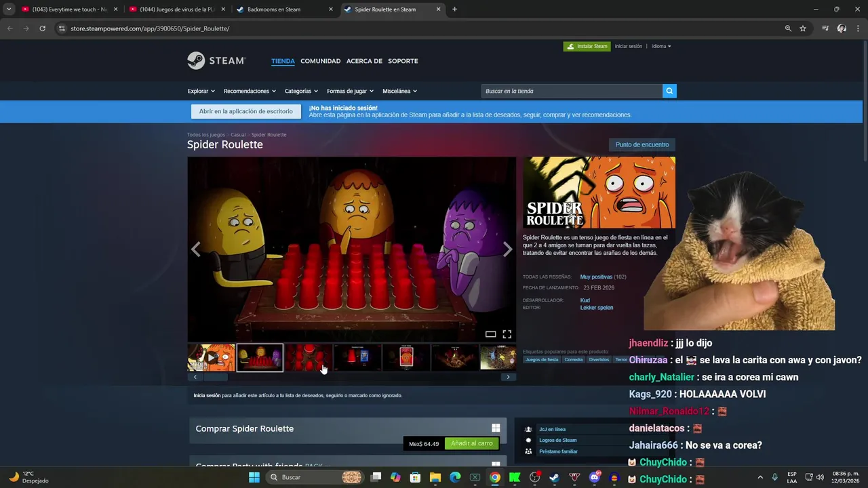Open Discord from the taskbar

pos(595,477)
